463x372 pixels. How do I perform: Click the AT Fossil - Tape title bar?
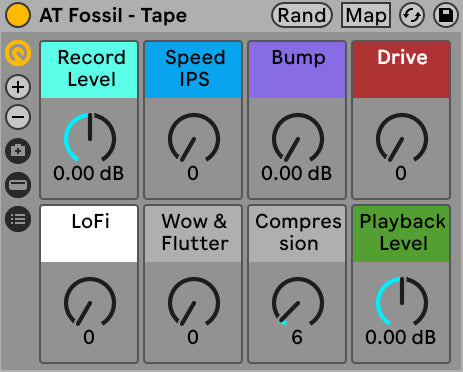point(113,15)
